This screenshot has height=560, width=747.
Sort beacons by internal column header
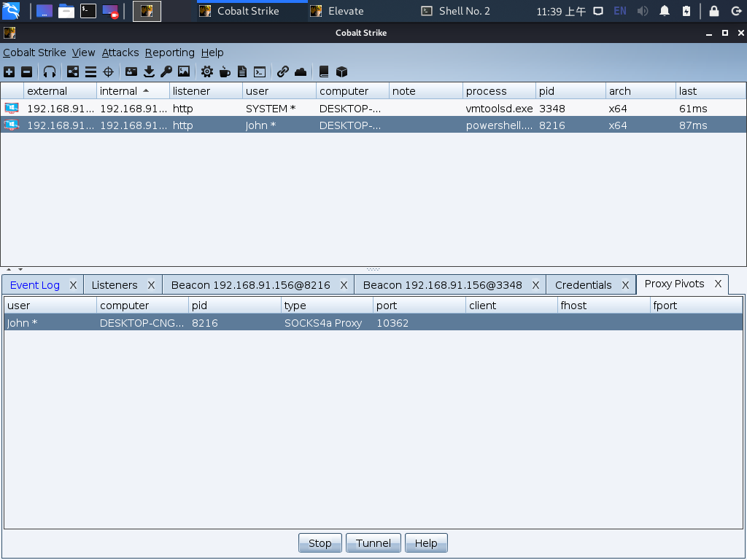point(119,91)
